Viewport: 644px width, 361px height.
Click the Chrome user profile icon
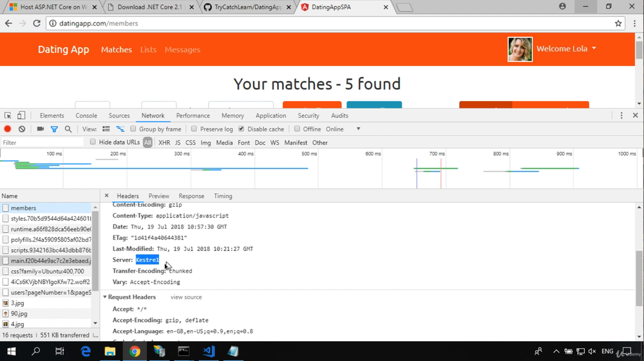click(562, 6)
